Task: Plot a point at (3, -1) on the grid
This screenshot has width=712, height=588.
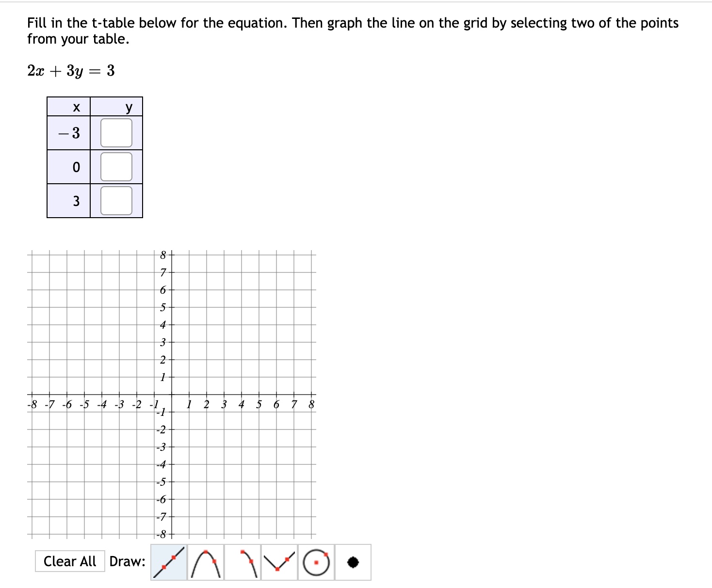Action: [225, 411]
